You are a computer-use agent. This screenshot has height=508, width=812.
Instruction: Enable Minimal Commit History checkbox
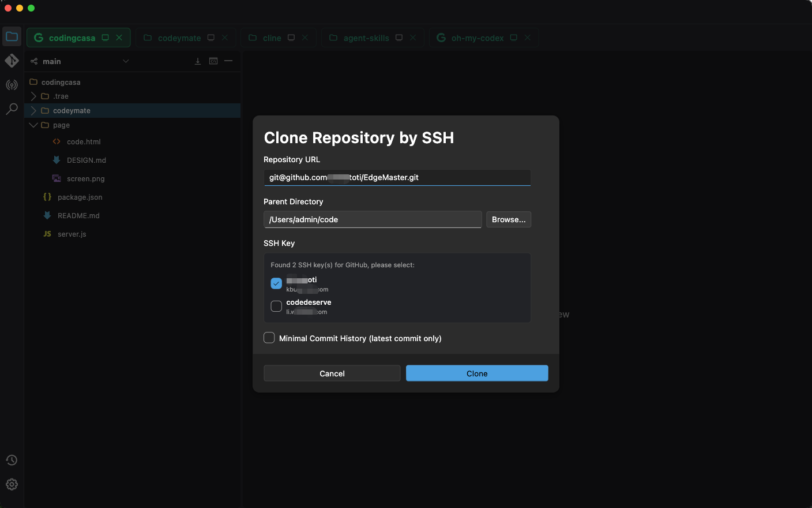(269, 338)
